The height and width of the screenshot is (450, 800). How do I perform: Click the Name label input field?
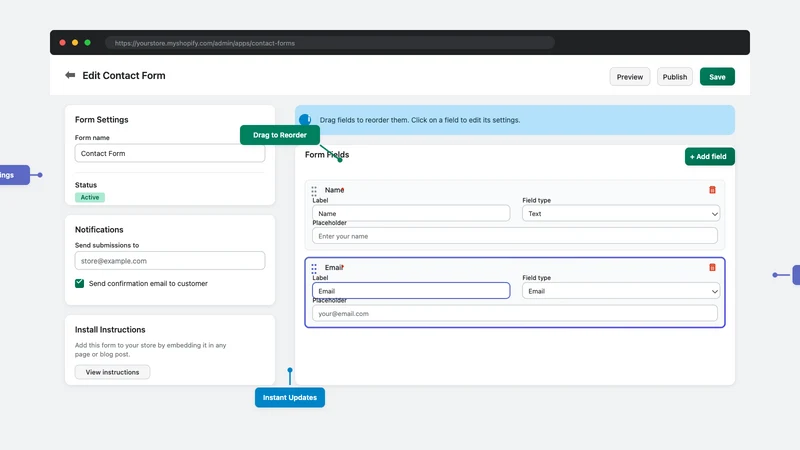click(411, 213)
